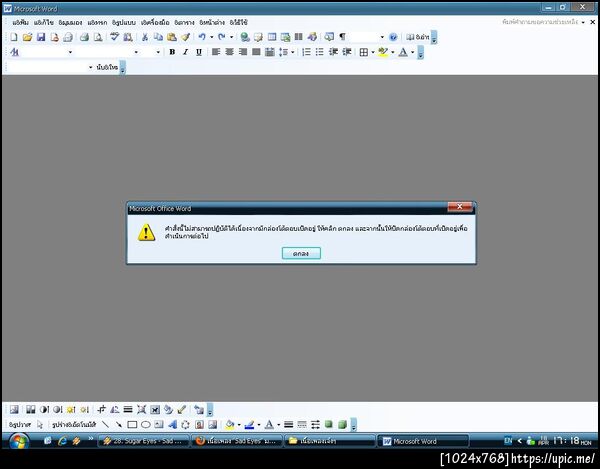Image resolution: width=600 pixels, height=469 pixels.
Task: Open the Windows Start orb
Action: [x=18, y=441]
